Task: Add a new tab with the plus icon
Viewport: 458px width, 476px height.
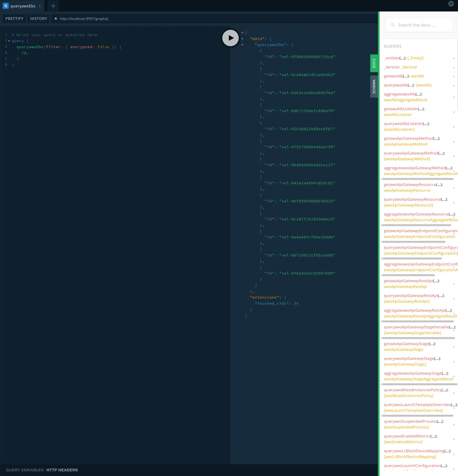Action: (53, 6)
